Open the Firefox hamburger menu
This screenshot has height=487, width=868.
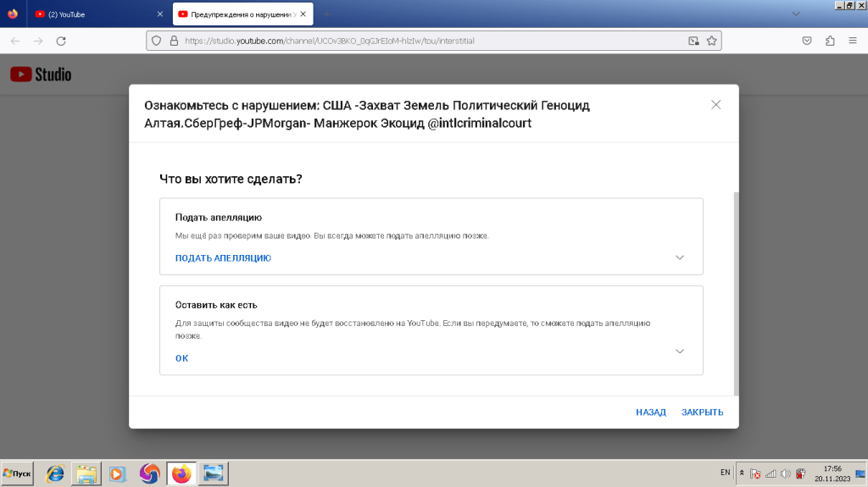tap(852, 41)
